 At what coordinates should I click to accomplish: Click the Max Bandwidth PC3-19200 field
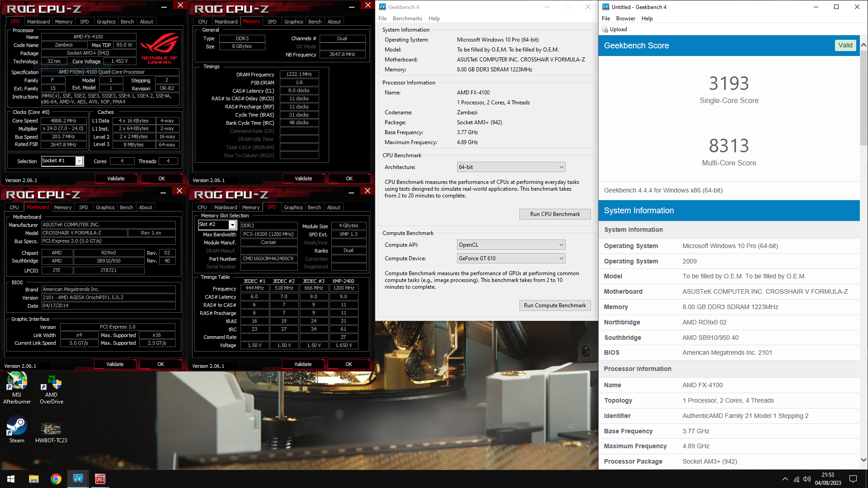click(x=269, y=234)
